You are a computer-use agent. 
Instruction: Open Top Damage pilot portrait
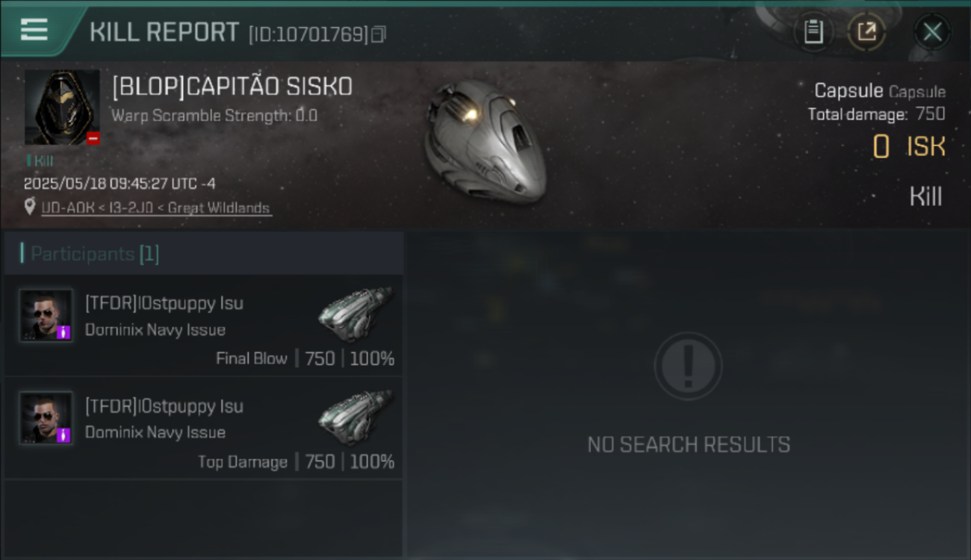[46, 418]
